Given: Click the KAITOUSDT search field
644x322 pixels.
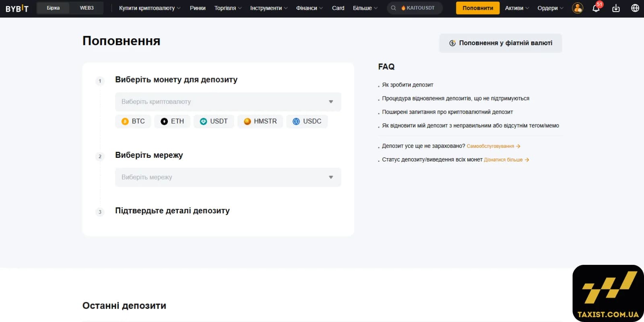Looking at the screenshot, I should (415, 8).
